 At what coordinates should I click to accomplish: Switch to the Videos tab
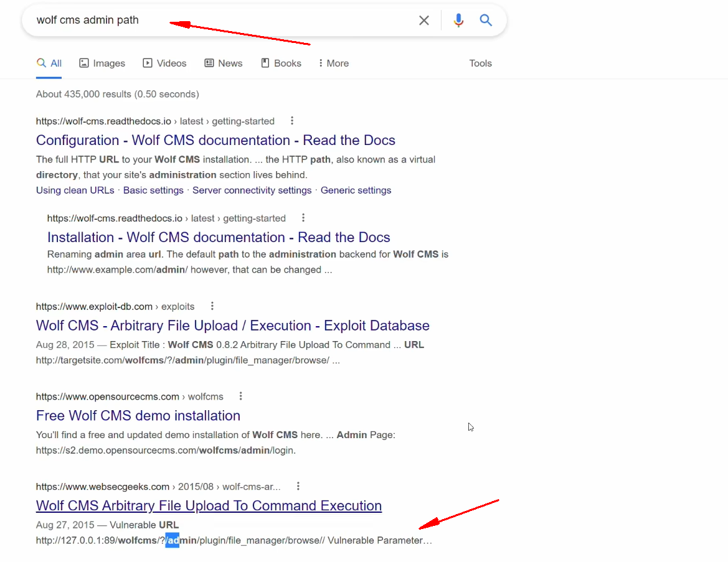click(165, 63)
